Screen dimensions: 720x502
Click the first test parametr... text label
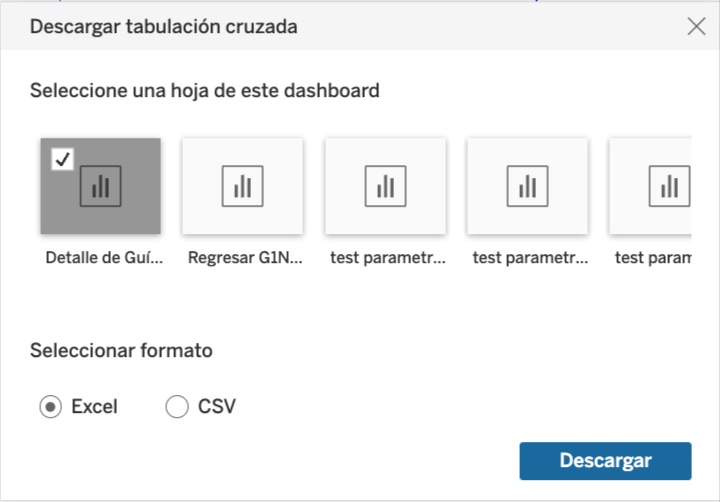[388, 258]
